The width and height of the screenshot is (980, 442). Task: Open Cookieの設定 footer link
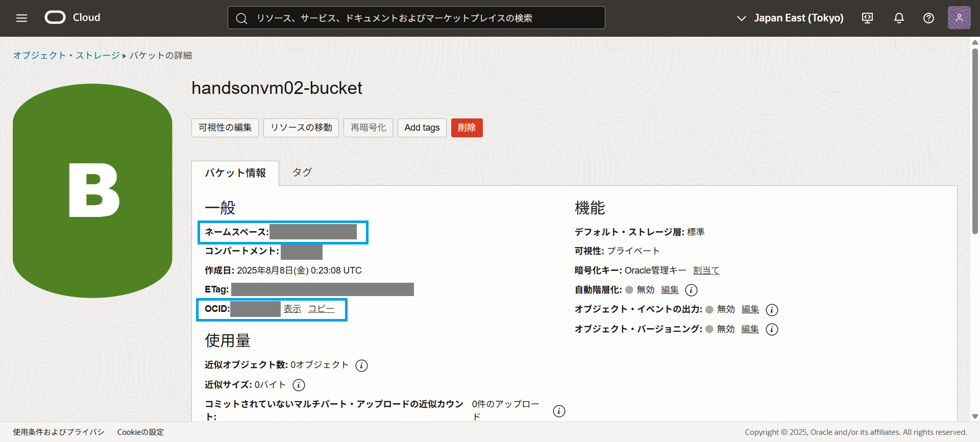point(141,432)
